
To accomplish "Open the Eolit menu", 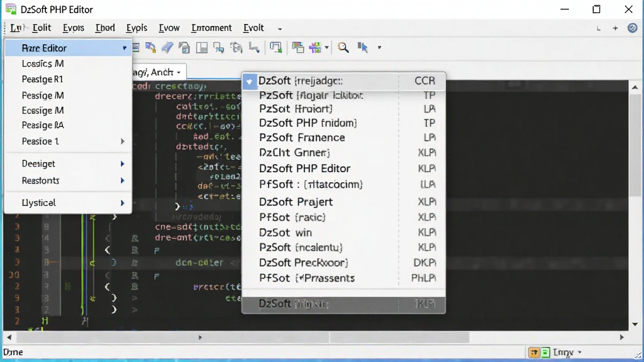I will click(x=42, y=28).
